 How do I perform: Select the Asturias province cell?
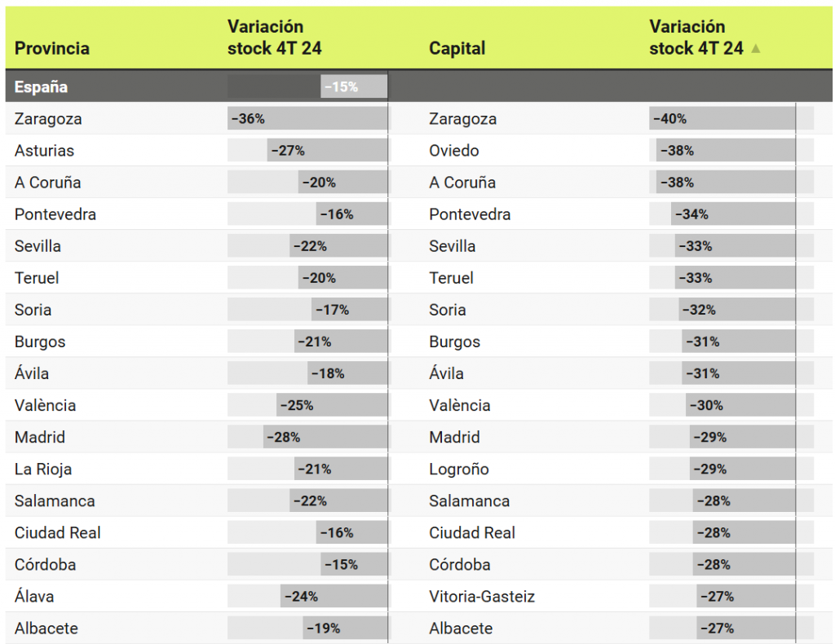tap(44, 151)
